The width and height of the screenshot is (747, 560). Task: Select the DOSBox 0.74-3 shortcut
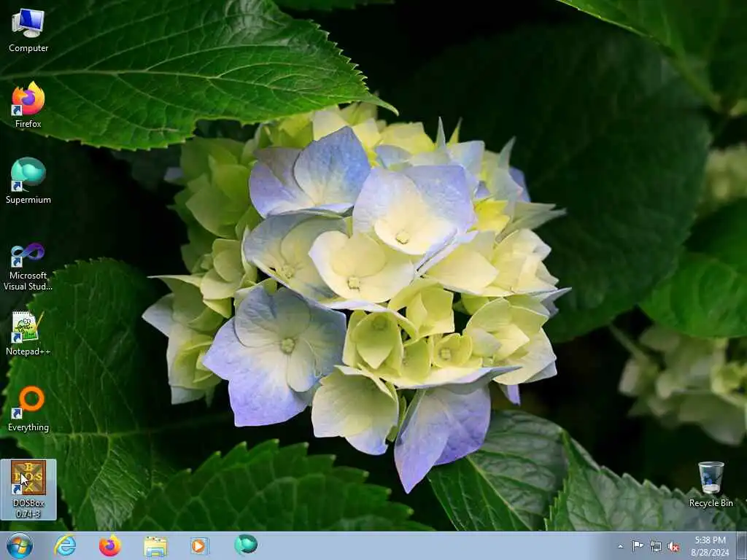28,489
